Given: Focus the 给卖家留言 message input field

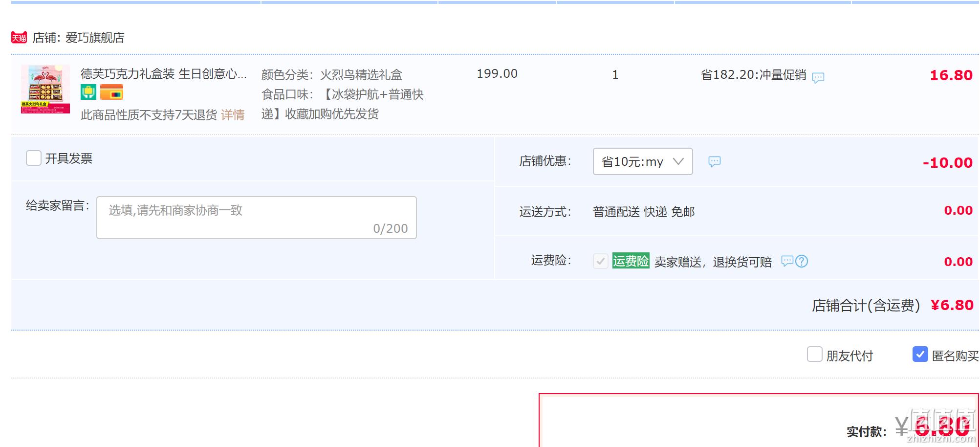Looking at the screenshot, I should (x=257, y=218).
